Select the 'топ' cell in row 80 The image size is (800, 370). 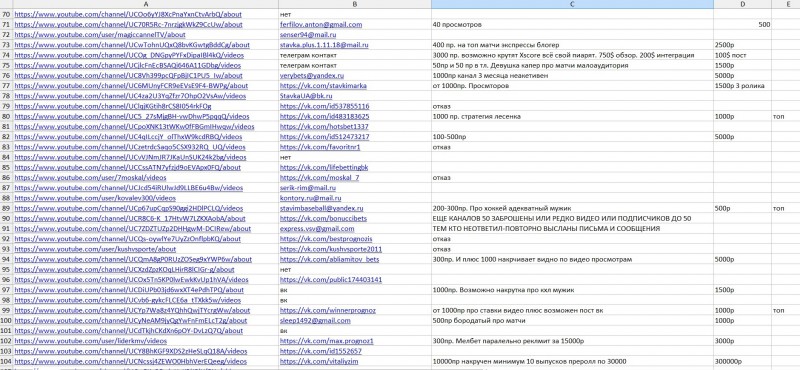785,116
